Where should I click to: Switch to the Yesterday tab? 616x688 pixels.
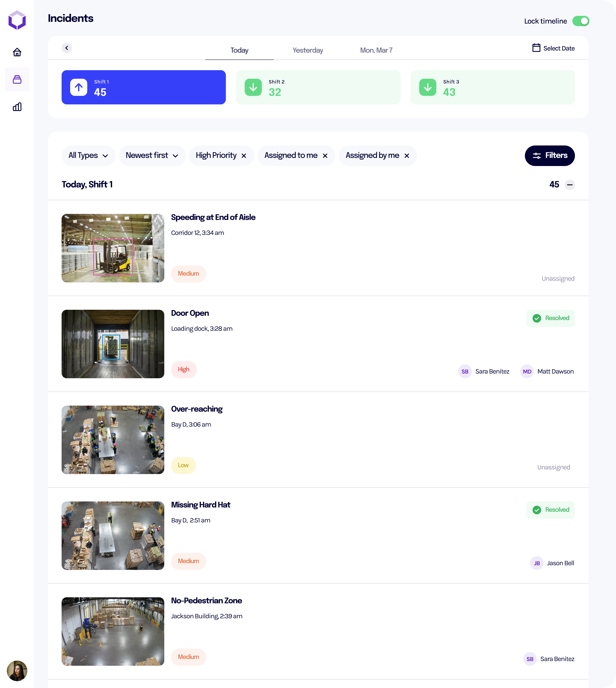[308, 50]
